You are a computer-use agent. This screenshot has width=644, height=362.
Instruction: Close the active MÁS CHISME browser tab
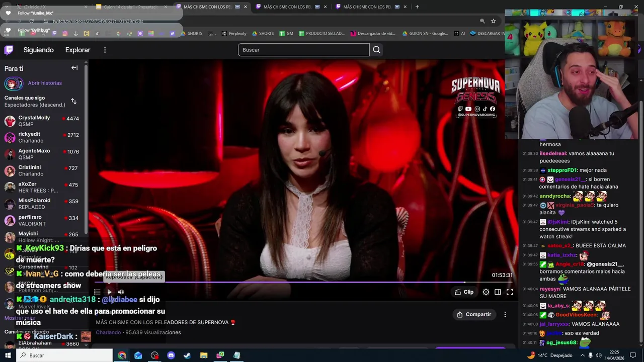(246, 7)
